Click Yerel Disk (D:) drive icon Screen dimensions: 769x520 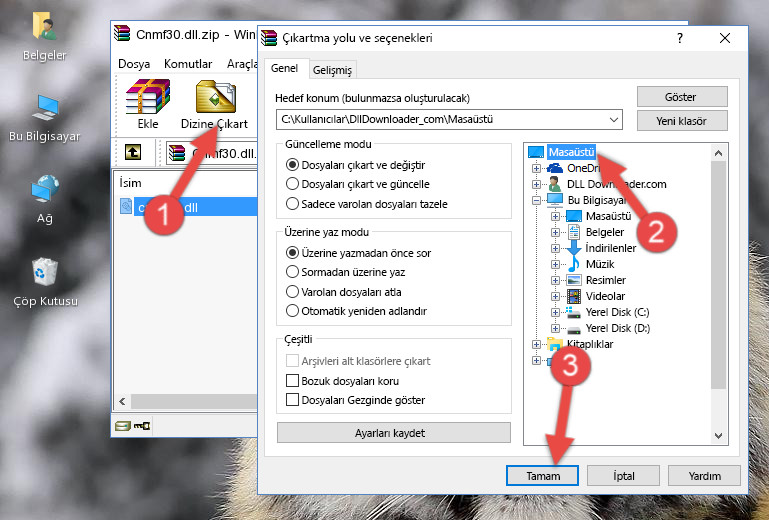tap(574, 328)
